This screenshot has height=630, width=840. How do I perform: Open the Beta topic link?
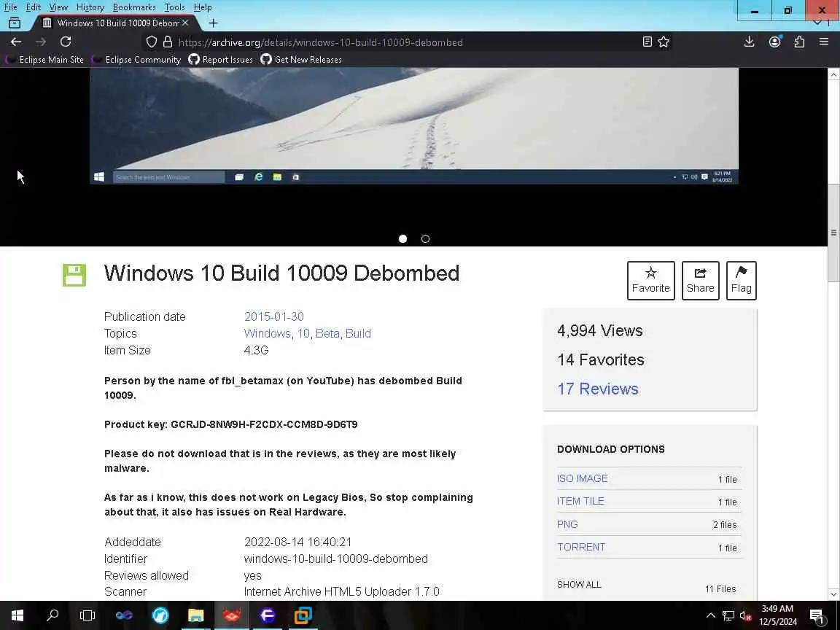point(327,333)
